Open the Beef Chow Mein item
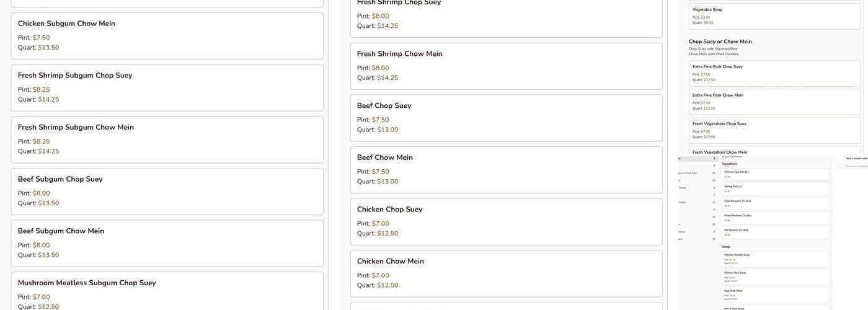The width and height of the screenshot is (868, 310). point(506,170)
